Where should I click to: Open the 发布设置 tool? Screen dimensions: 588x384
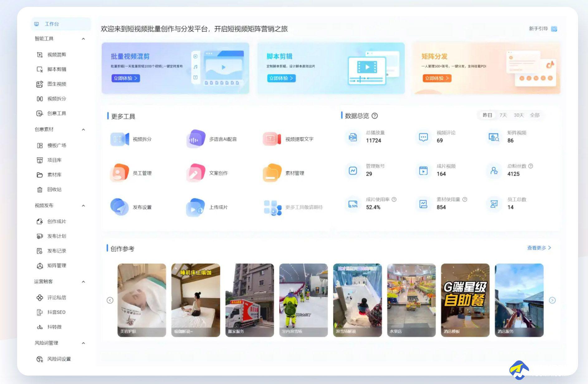(131, 207)
